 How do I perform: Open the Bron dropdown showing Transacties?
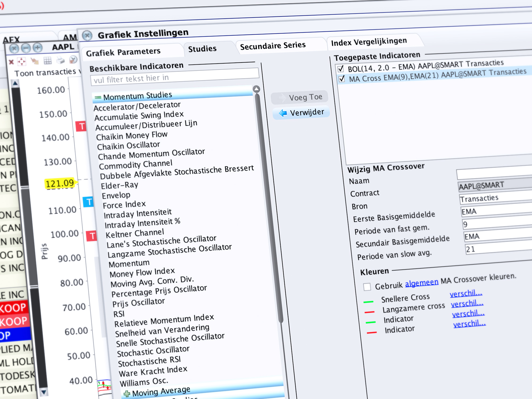pos(496,197)
